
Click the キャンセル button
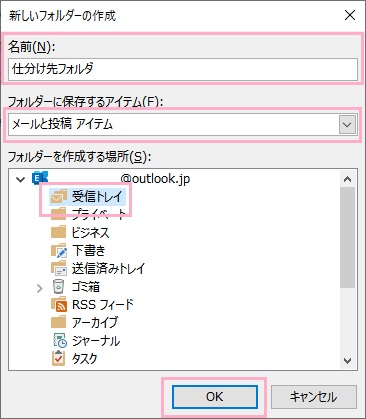click(314, 397)
